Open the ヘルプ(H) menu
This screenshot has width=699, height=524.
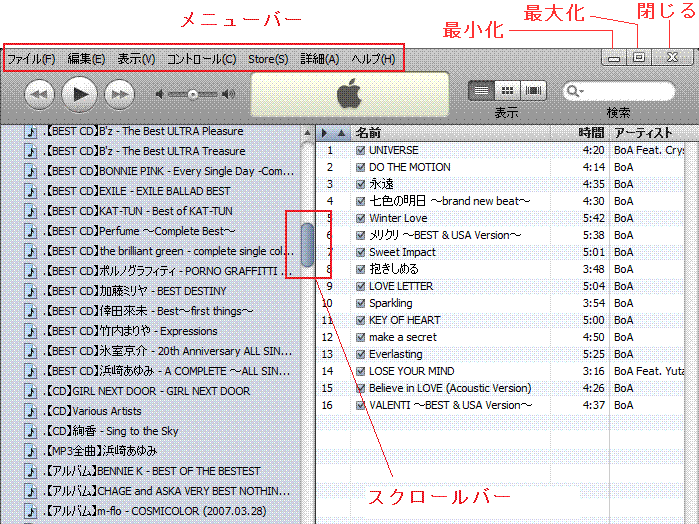tap(374, 59)
